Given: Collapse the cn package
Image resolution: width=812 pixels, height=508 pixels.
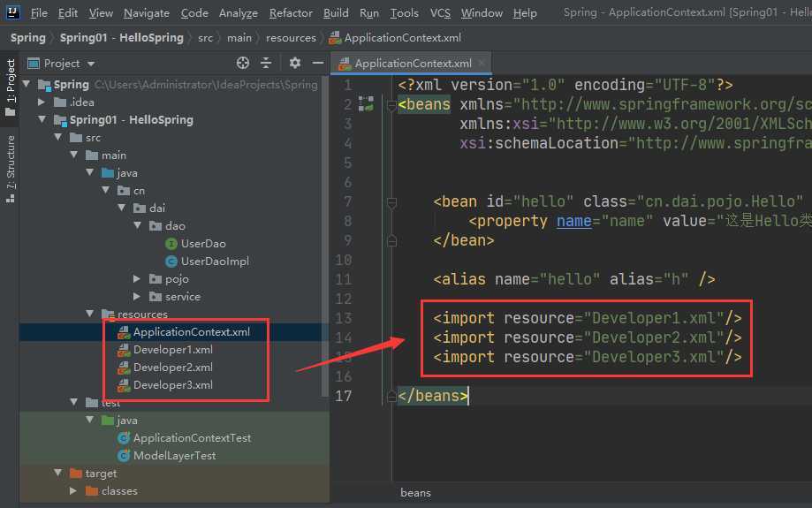Looking at the screenshot, I should coord(106,191).
